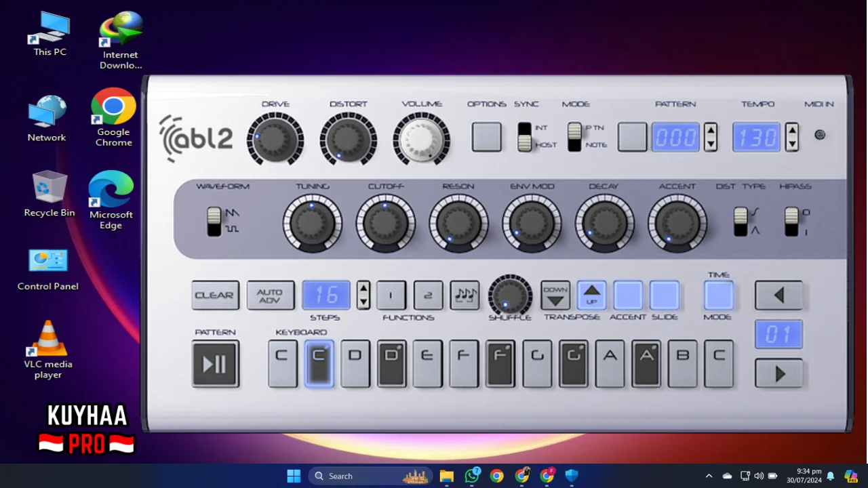Viewport: 868px width, 488px height.
Task: Open the Options button
Action: click(487, 137)
